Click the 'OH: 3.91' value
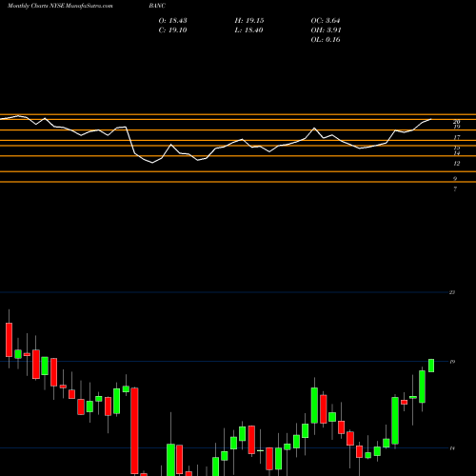The image size is (476, 476). pyautogui.click(x=326, y=30)
